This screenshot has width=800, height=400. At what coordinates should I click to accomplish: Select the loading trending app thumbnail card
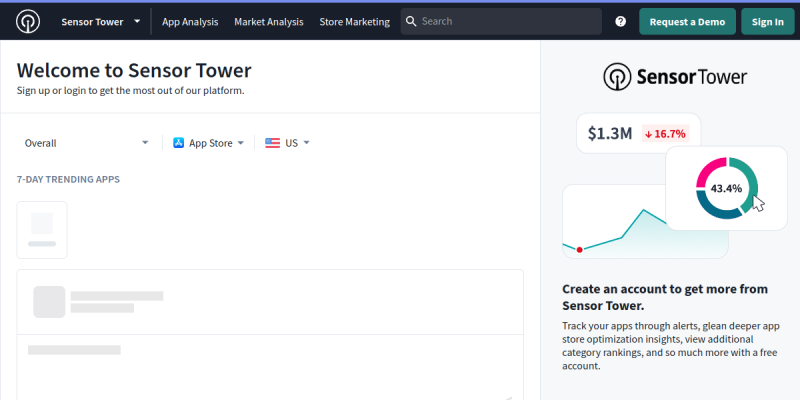[42, 230]
